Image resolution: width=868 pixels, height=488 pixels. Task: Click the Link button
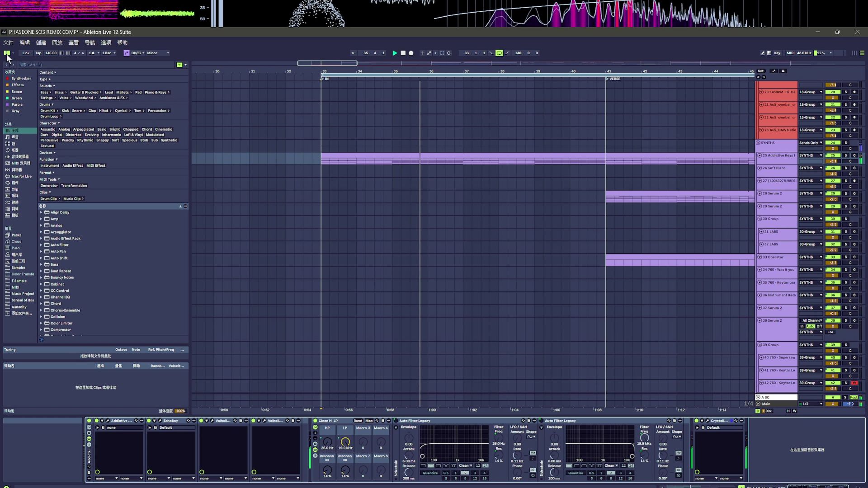pos(26,53)
